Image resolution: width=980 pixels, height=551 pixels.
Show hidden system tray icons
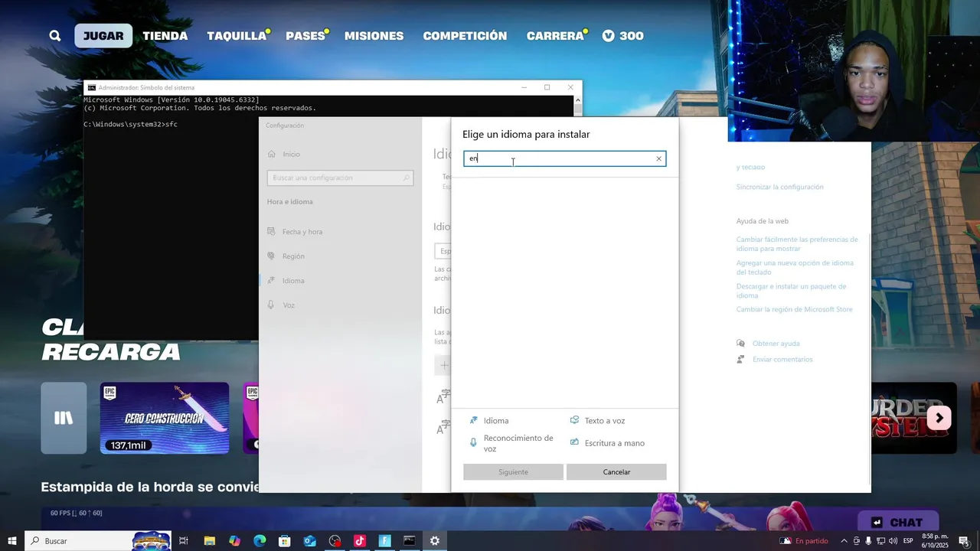[844, 541]
